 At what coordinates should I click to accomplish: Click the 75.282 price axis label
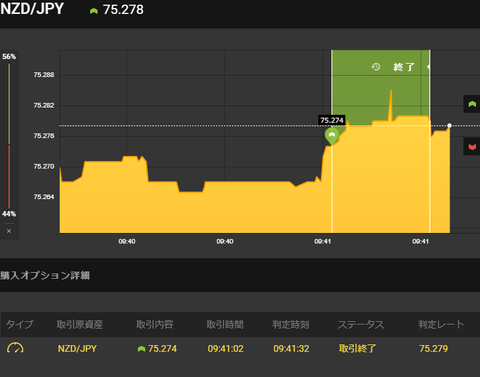point(44,105)
